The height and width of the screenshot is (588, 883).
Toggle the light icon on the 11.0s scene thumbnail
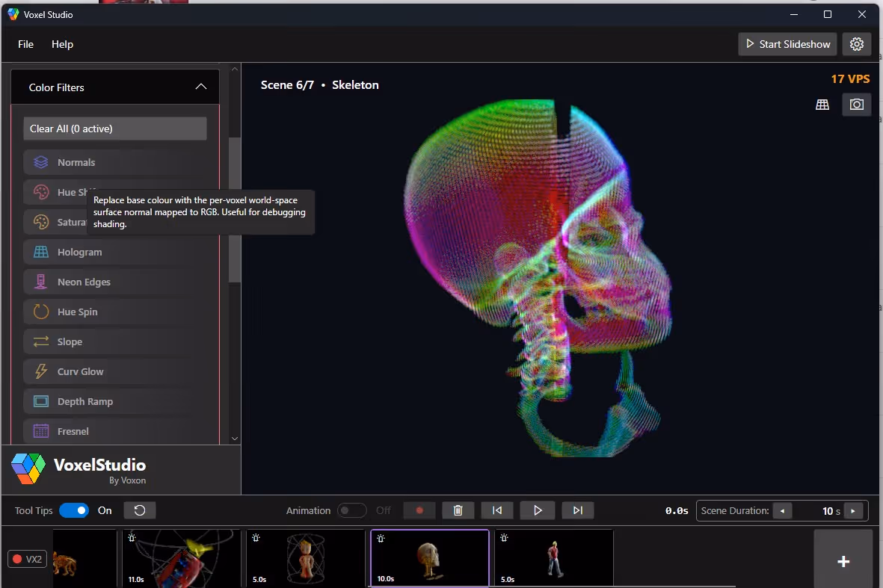pyautogui.click(x=132, y=538)
